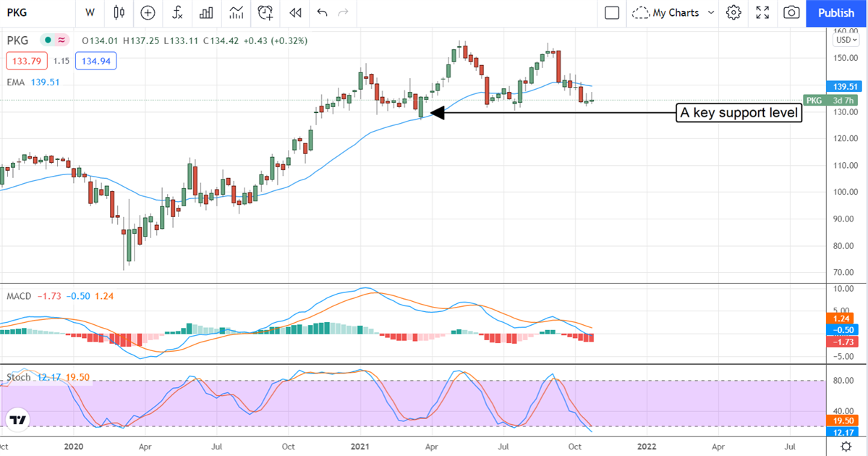The image size is (868, 456).
Task: Click the orange 19.50 Stoch axis label
Action: coord(841,421)
